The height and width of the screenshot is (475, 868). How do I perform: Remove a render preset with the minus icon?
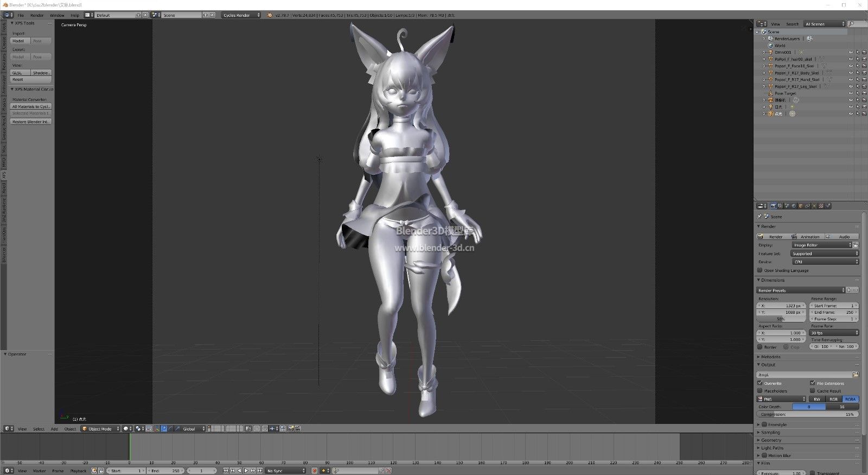click(856, 290)
